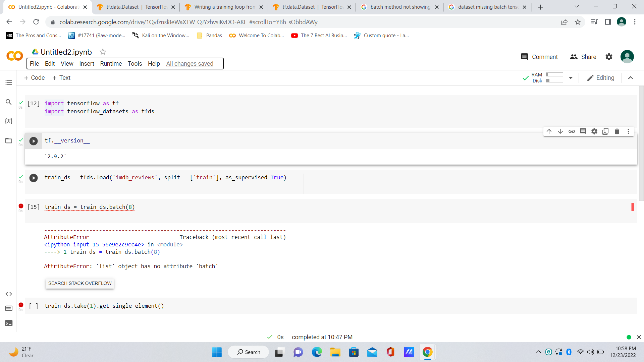644x362 pixels.
Task: Mirror cell in tab icon
Action: click(605, 131)
